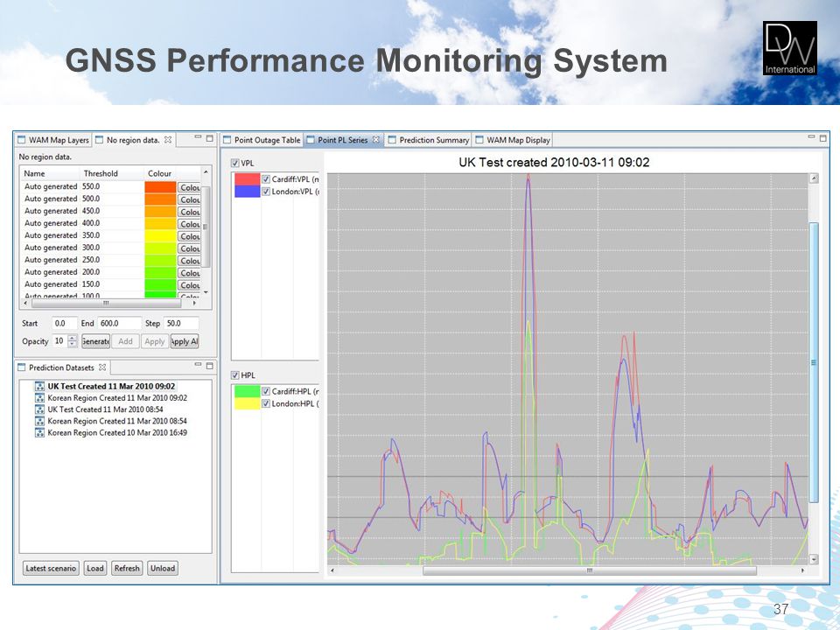Uncheck the London:HPL series checkbox
This screenshot has height=630, width=840.
coord(266,403)
